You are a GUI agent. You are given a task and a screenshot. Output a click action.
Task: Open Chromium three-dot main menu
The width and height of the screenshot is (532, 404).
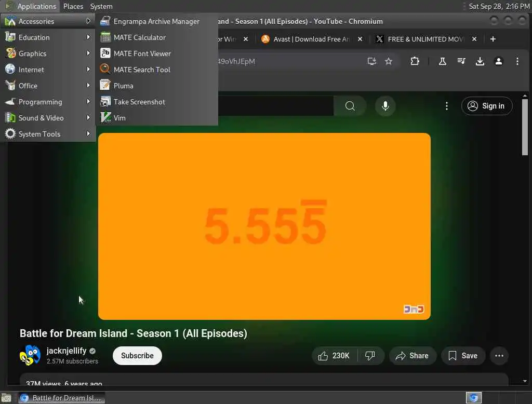click(x=517, y=61)
